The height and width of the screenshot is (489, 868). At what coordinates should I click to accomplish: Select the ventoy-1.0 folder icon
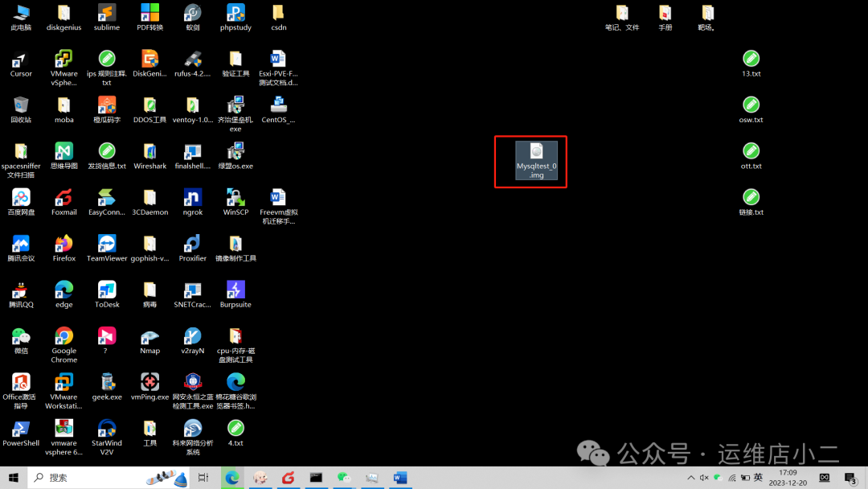point(193,109)
